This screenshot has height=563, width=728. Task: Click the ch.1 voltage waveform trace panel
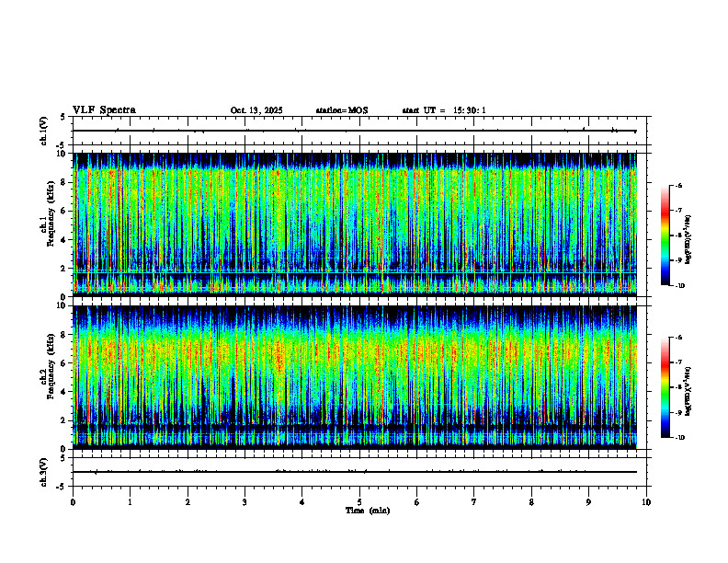[x=359, y=131]
